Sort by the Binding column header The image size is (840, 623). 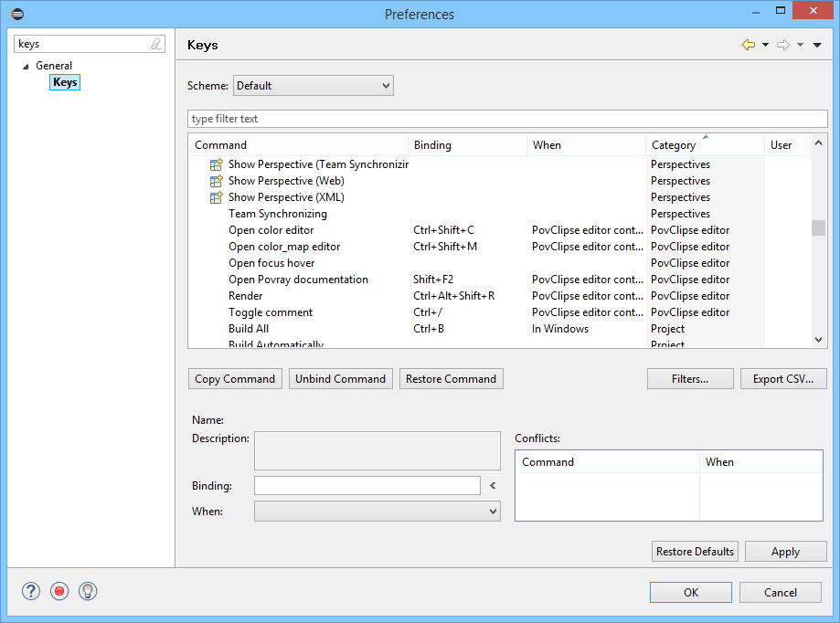click(468, 145)
